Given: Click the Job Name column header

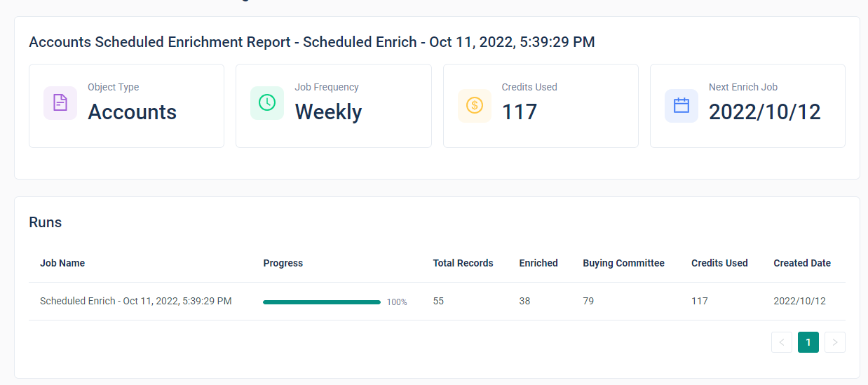Looking at the screenshot, I should pos(62,263).
